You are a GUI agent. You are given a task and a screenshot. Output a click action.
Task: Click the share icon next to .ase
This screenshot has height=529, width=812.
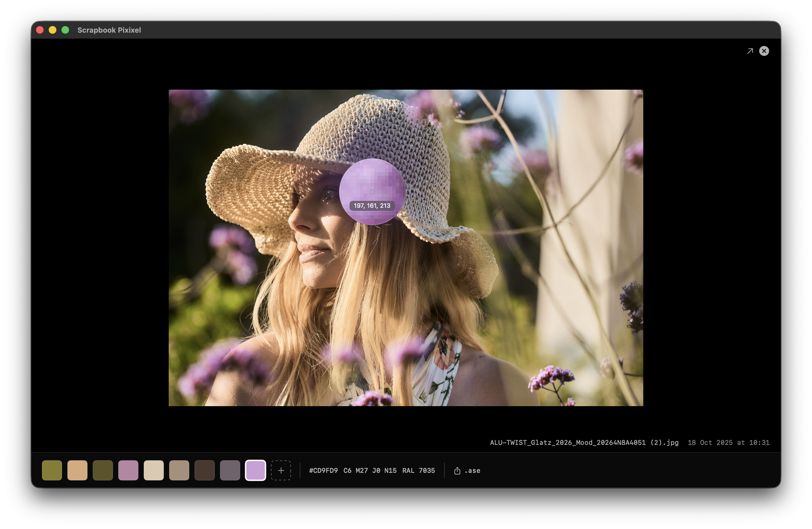(x=457, y=471)
